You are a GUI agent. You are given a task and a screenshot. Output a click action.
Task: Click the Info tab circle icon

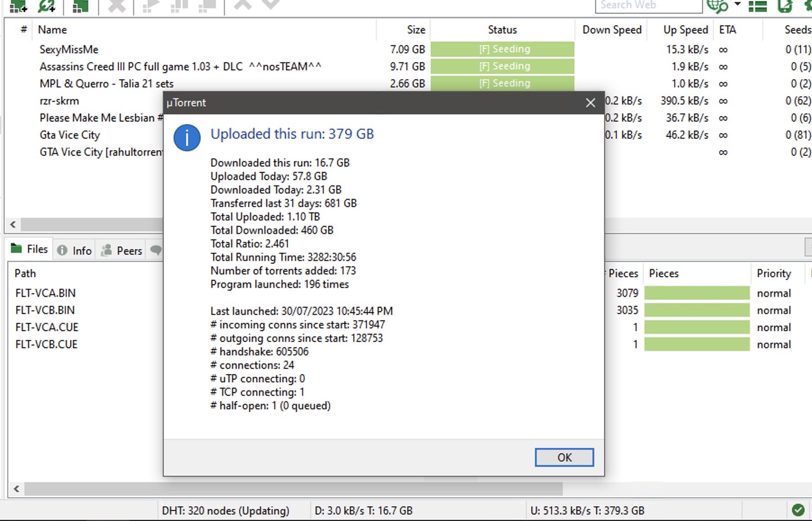pos(62,250)
